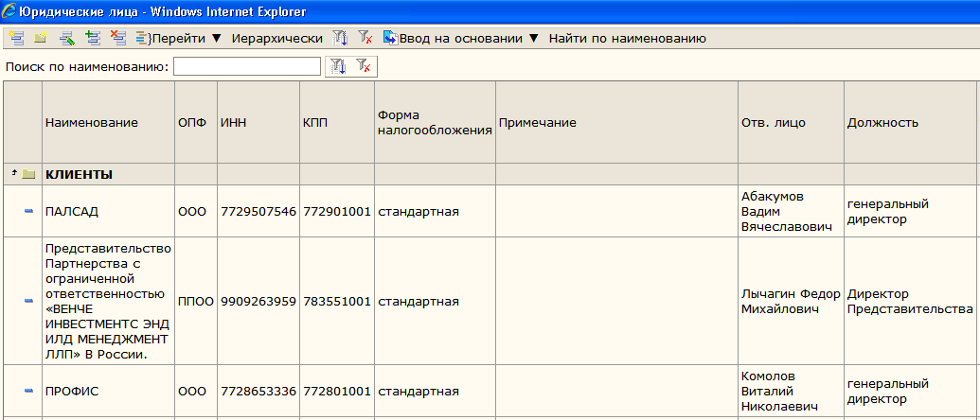Sort by the Наименование column header

[x=92, y=122]
